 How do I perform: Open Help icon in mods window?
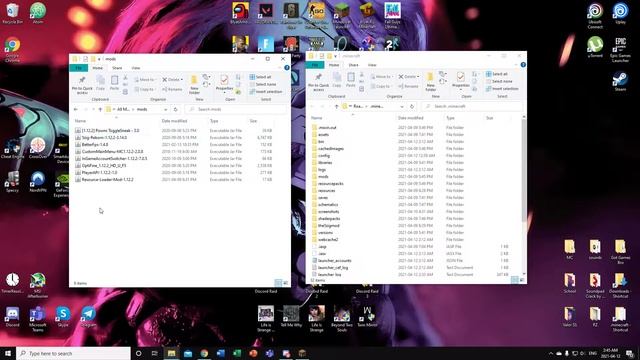point(287,68)
